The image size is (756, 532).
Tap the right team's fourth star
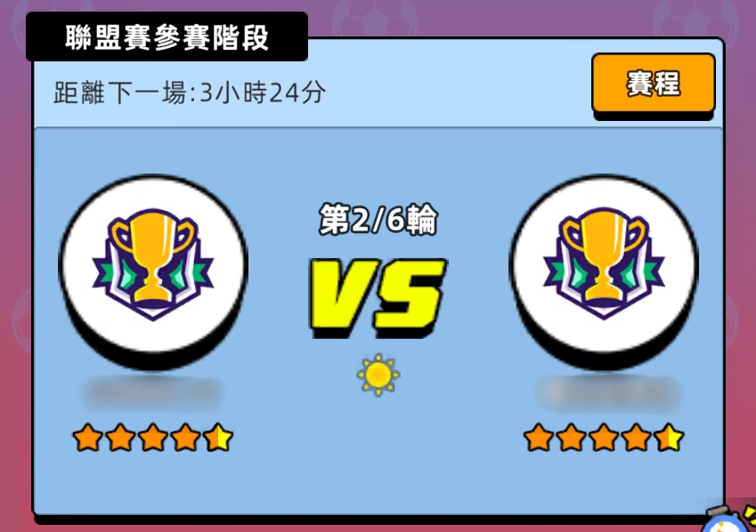(x=637, y=438)
